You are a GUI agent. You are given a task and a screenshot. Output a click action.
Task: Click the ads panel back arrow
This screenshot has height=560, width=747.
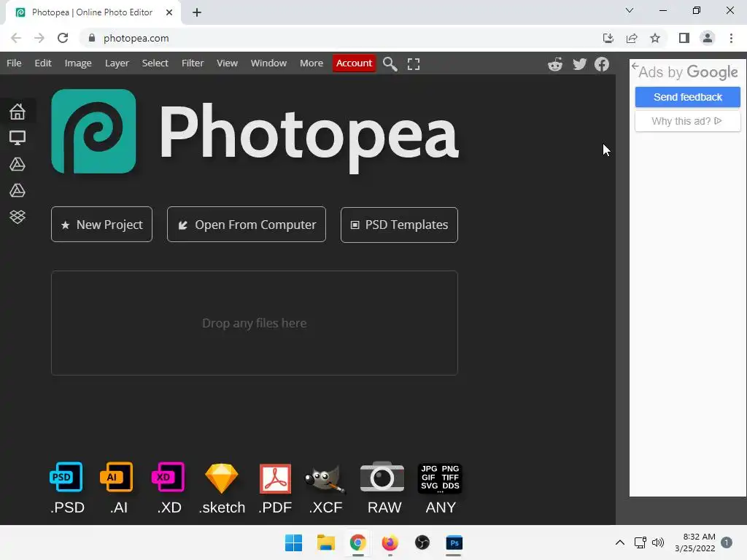(635, 66)
